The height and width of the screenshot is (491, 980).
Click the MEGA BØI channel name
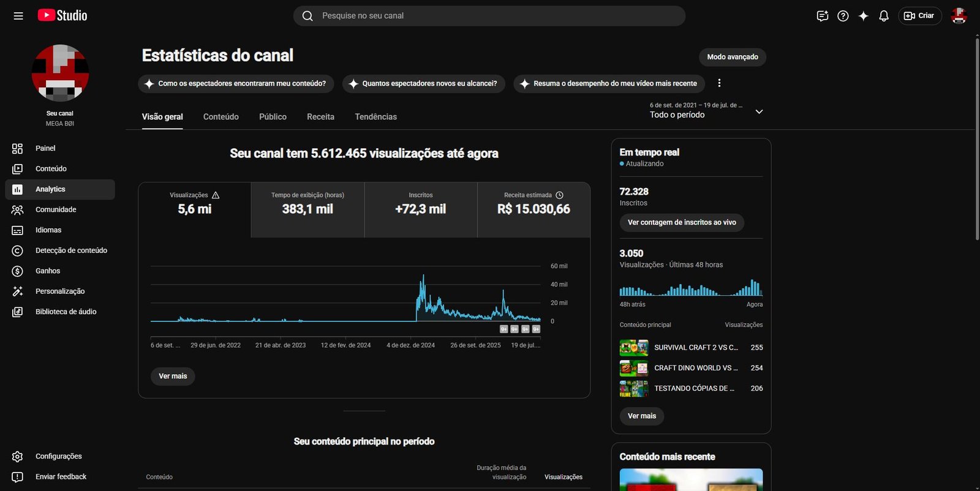60,124
